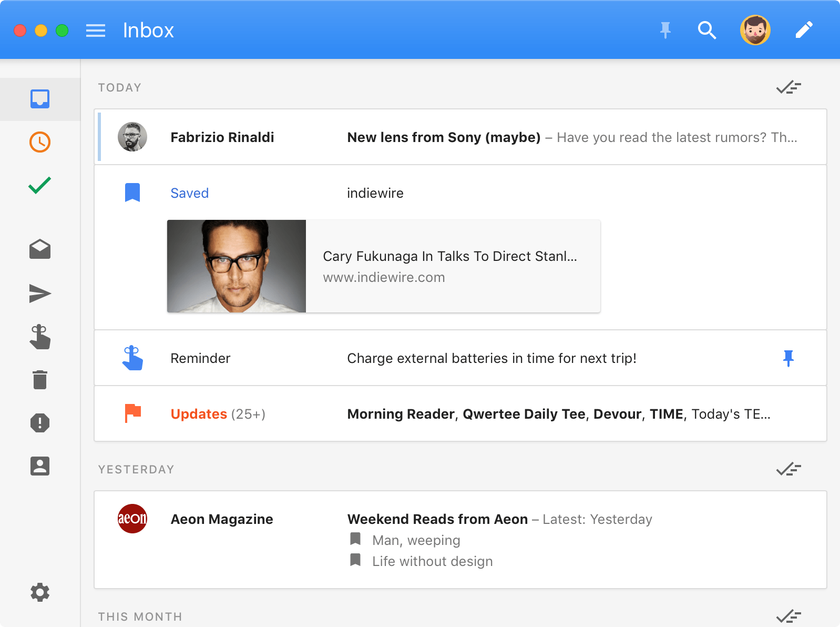The width and height of the screenshot is (840, 627).
Task: Open Spam in the sidebar
Action: [x=40, y=423]
